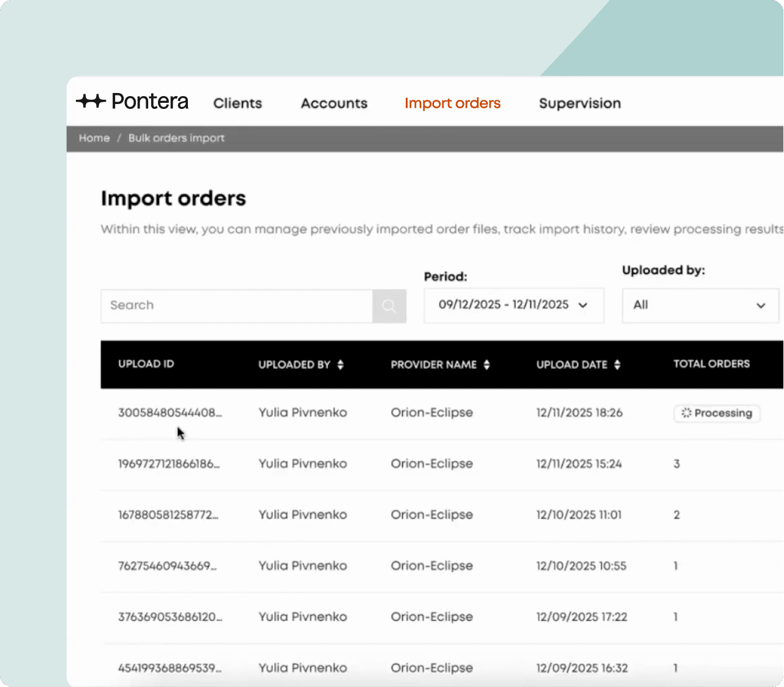Viewport: 784px width, 687px height.
Task: Click upload date 12/10/2025 10:55
Action: [581, 566]
